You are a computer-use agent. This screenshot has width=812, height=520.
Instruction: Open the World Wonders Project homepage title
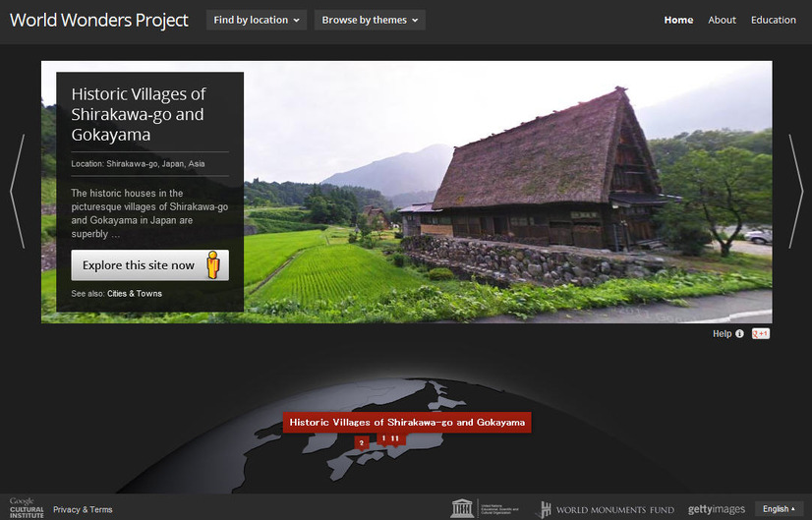[x=99, y=21]
